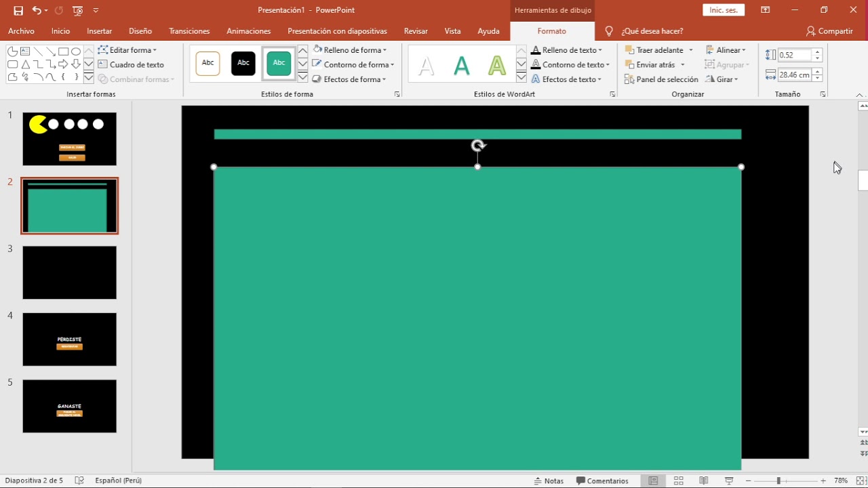Click Enviar atrás button

pos(650,64)
